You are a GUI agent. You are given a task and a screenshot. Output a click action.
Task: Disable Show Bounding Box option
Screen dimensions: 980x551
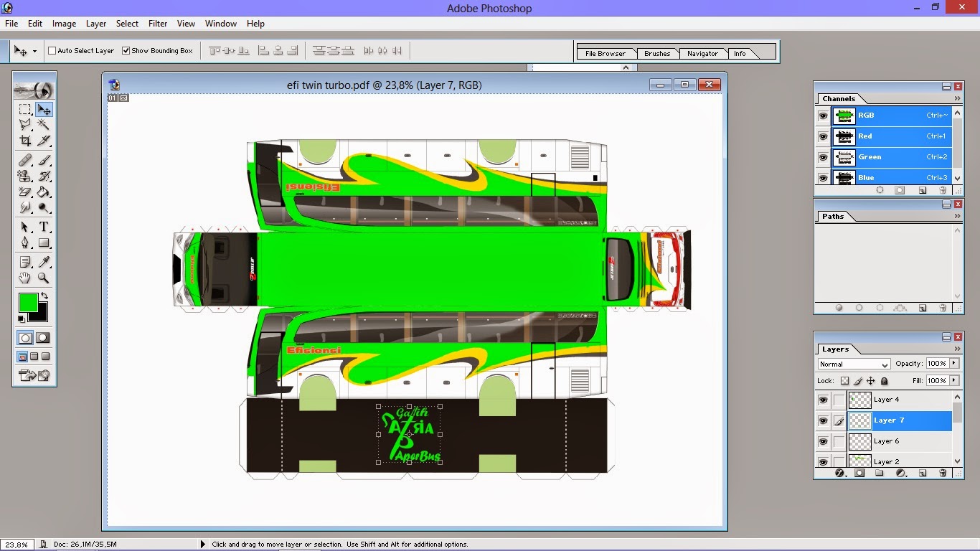(127, 50)
